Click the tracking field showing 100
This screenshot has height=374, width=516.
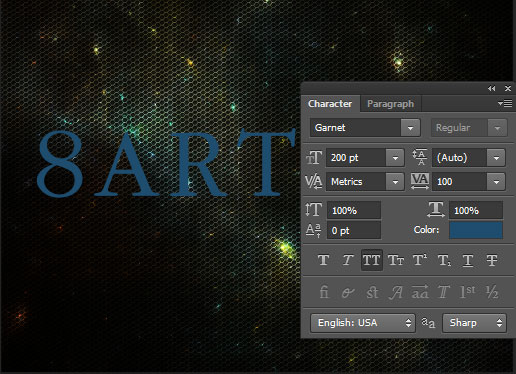coord(460,182)
